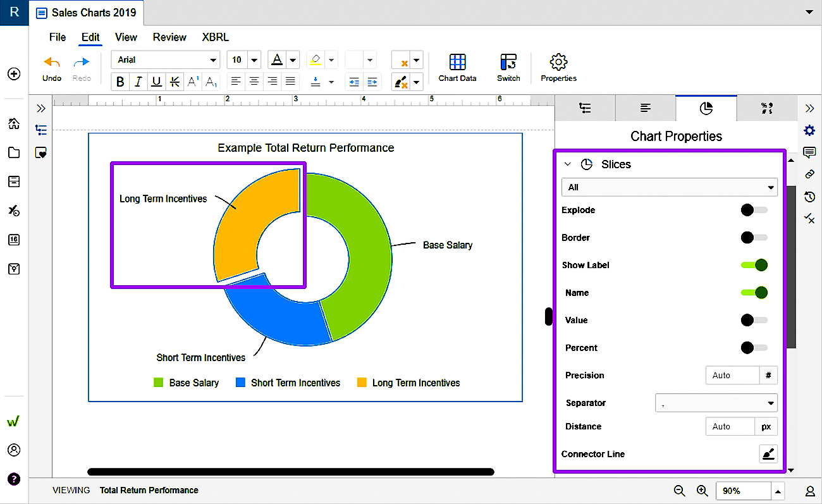Click the Total Return Performance link
This screenshot has width=822, height=504.
coord(149,491)
